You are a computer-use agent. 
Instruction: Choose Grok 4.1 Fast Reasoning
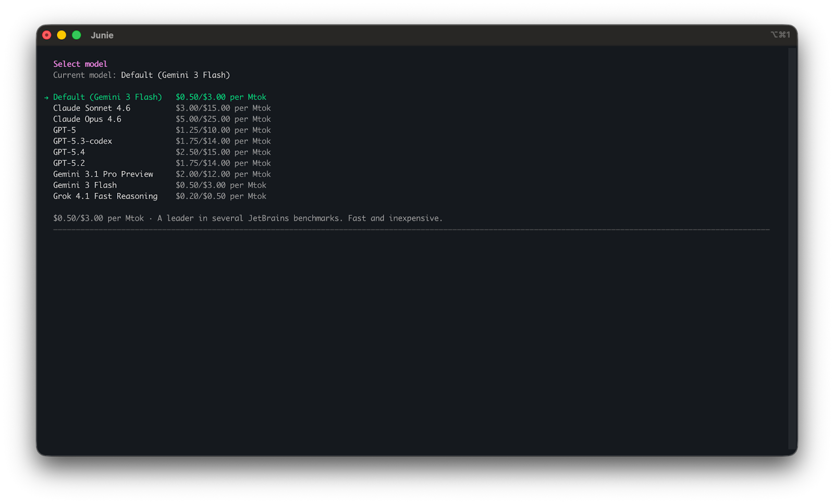click(105, 196)
